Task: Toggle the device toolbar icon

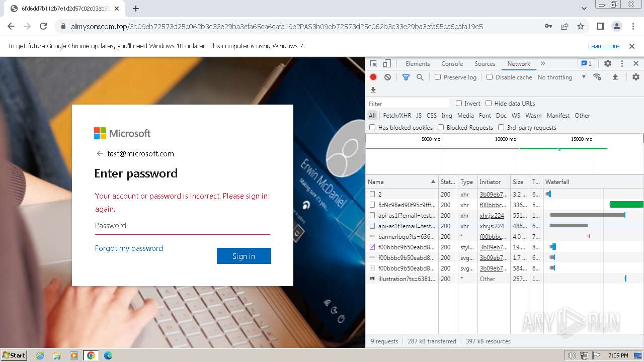Action: (387, 63)
